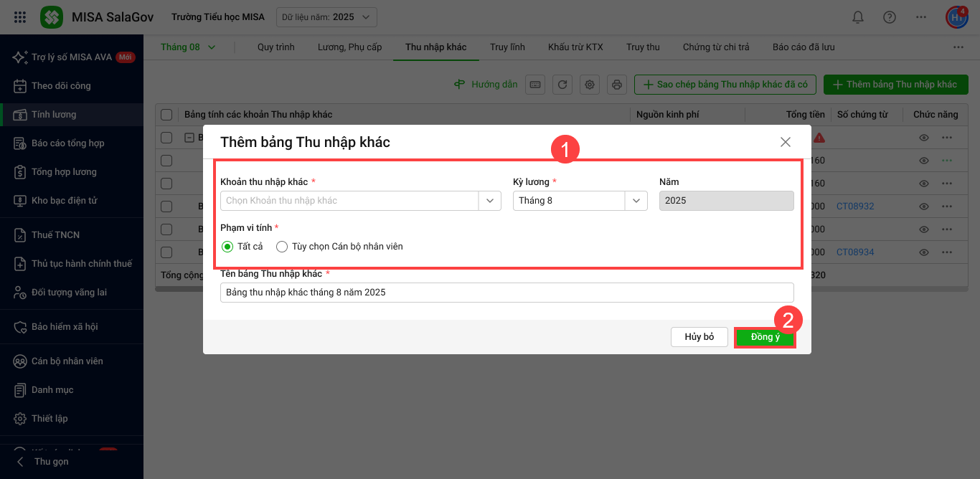Screen dimensions: 980x479
Task: Click the print icon in toolbar
Action: pos(616,85)
